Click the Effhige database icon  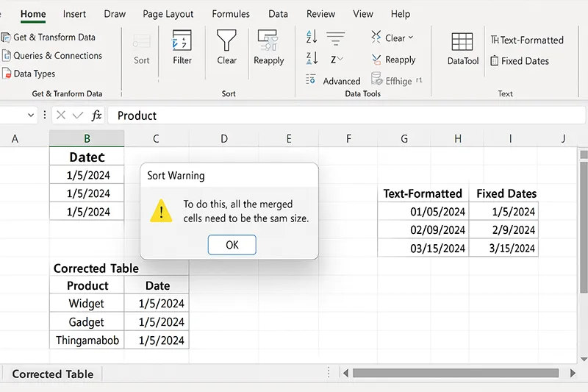(376, 79)
